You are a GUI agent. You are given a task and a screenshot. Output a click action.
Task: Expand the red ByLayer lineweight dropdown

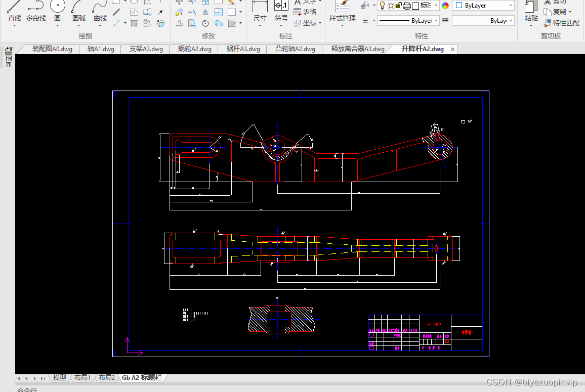(x=483, y=21)
